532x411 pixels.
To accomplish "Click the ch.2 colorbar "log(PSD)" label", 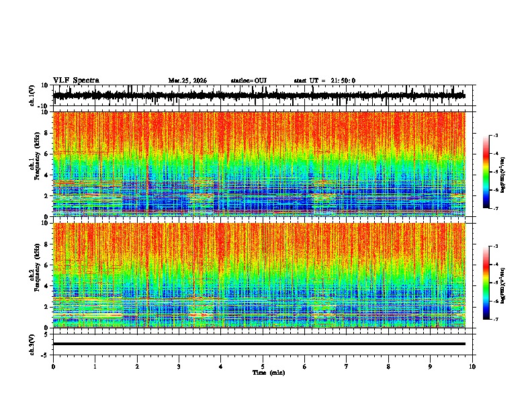I will tap(503, 285).
